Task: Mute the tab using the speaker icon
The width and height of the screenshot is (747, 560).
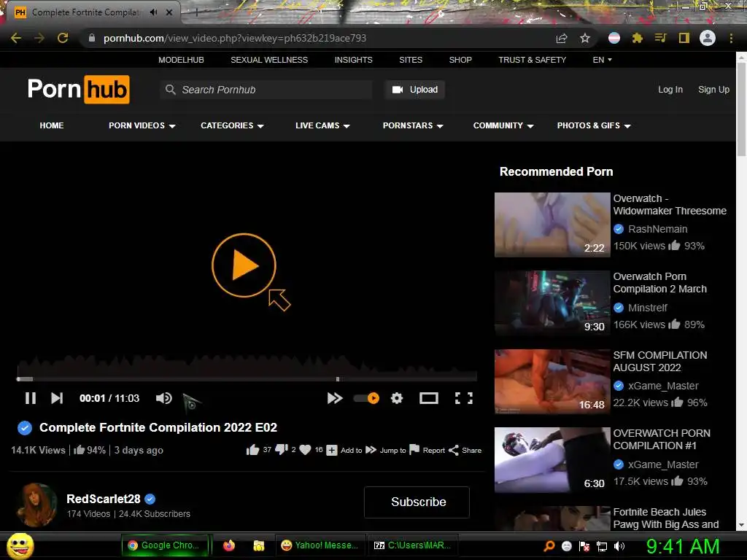Action: [x=153, y=12]
